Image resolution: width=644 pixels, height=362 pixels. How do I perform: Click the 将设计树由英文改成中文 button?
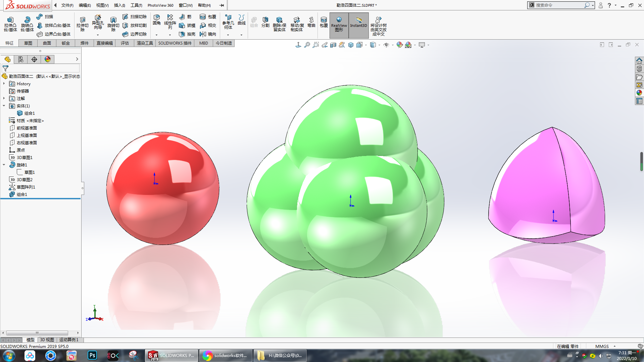(x=378, y=26)
